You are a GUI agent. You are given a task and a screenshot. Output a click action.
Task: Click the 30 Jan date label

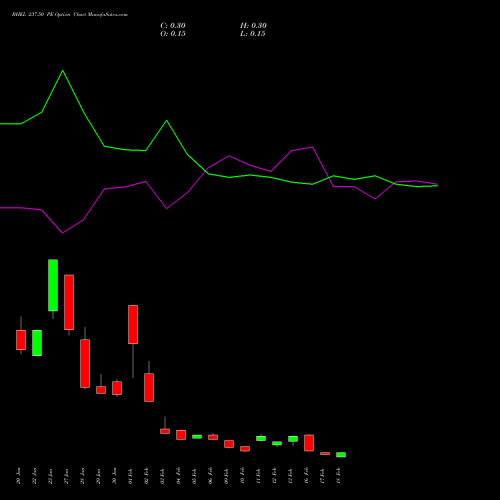pos(115,476)
